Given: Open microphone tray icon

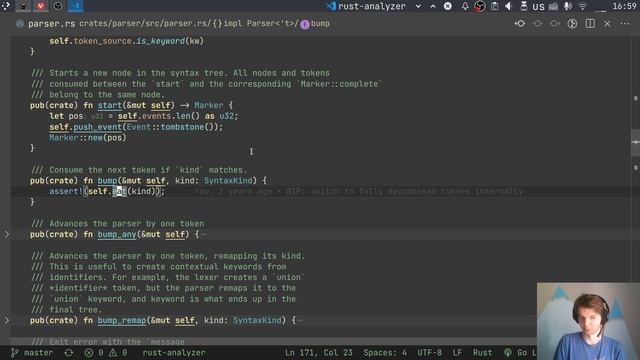Looking at the screenshot, I should click(x=568, y=6).
